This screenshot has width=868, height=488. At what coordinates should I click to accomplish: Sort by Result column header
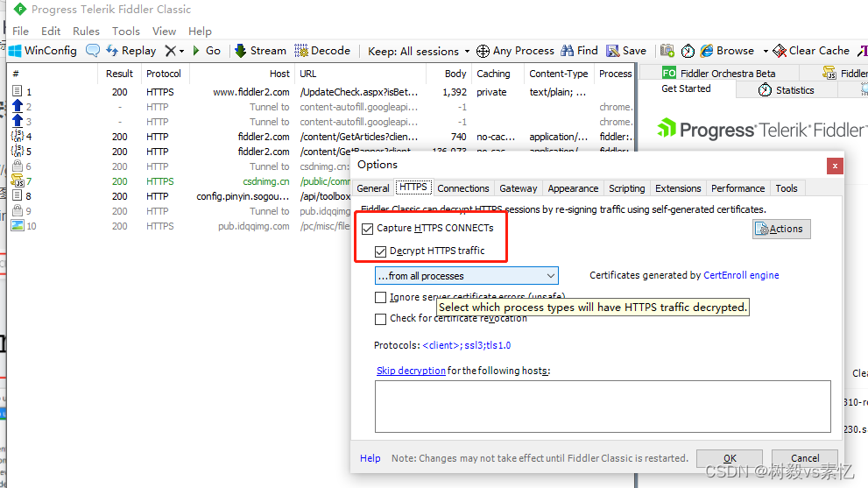pos(119,74)
